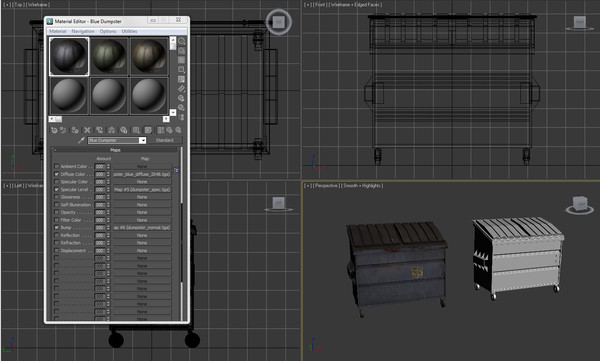
Task: Click Specular Level map button dumpster_spec.tga
Action: click(x=142, y=189)
